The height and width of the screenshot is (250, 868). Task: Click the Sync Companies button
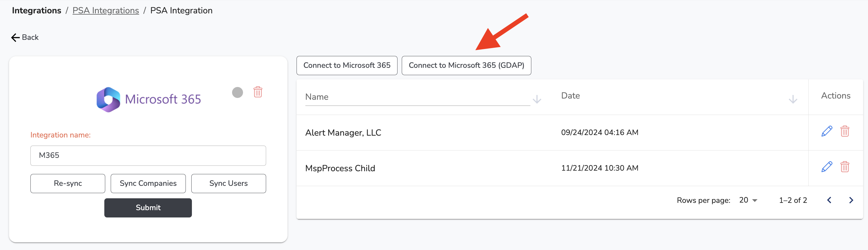coord(148,183)
